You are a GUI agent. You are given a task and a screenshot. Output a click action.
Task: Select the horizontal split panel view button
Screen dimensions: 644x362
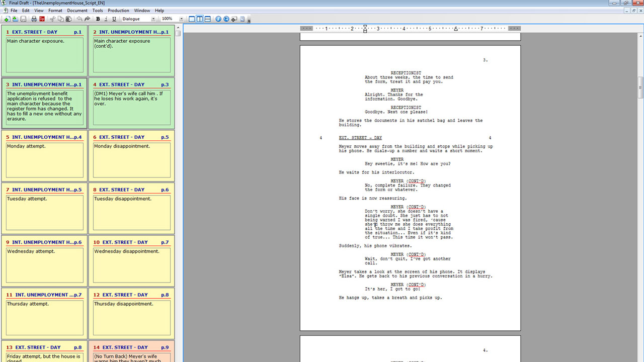(207, 19)
